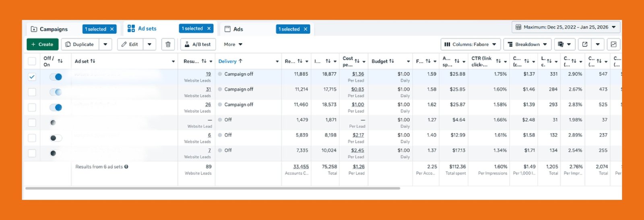Turn off the third ad set toggle
This screenshot has height=220, width=644.
click(x=56, y=107)
